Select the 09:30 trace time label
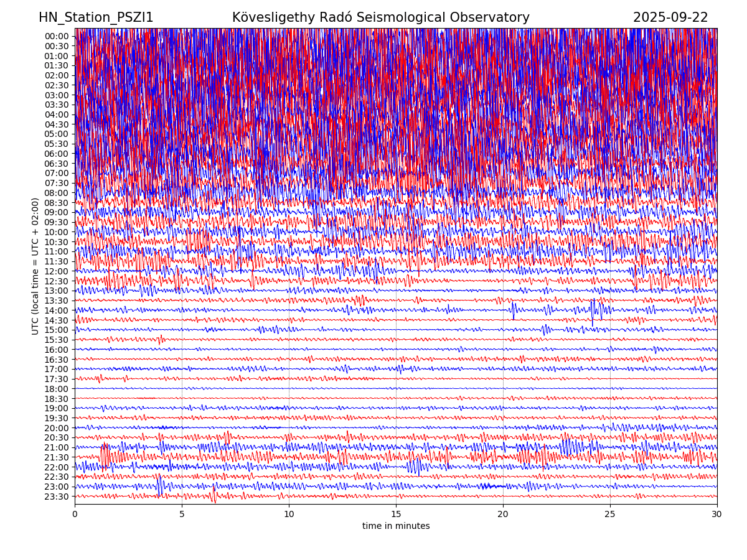Viewport: 747px width, 560px height. (x=56, y=222)
